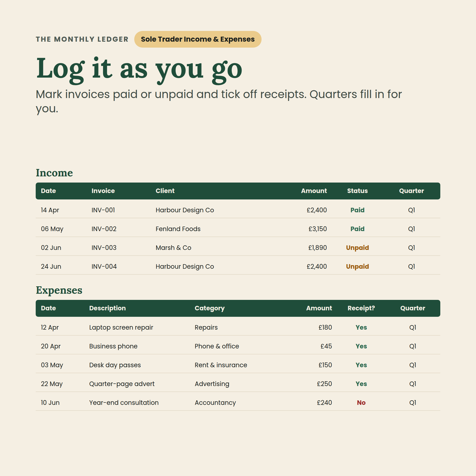This screenshot has height=476, width=476.
Task: Click THE MONTHLY LEDGER label
Action: 82,39
